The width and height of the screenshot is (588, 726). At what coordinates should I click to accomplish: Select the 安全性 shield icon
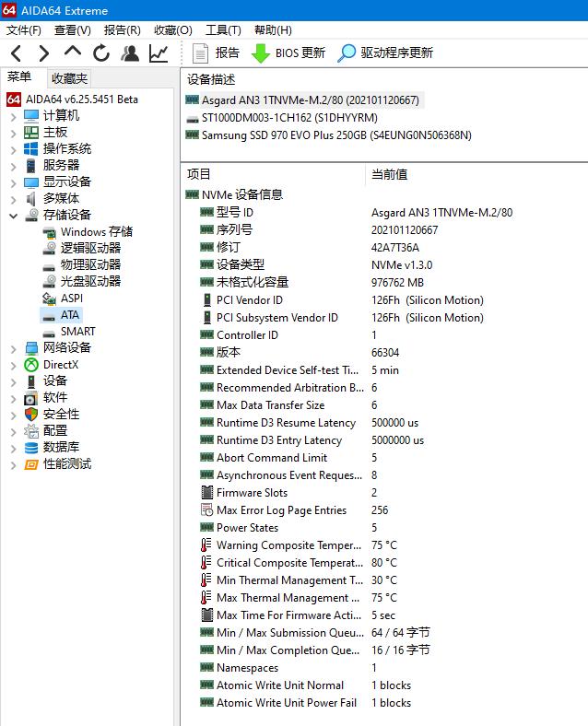tap(31, 415)
